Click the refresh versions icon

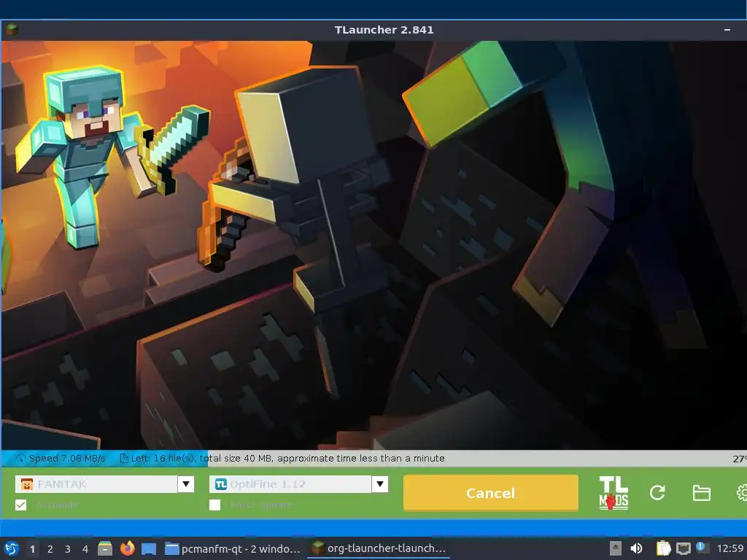tap(657, 493)
